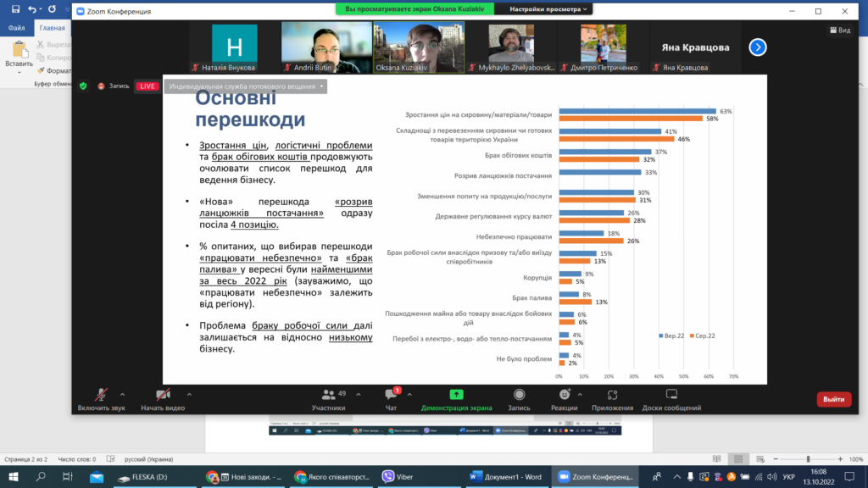Click Копировать copy icon in Word ribbon
868x488 pixels.
40,58
